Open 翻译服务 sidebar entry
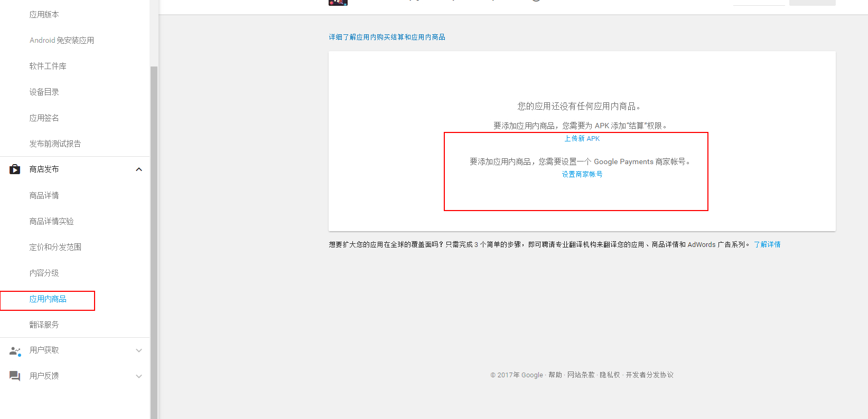 44,325
